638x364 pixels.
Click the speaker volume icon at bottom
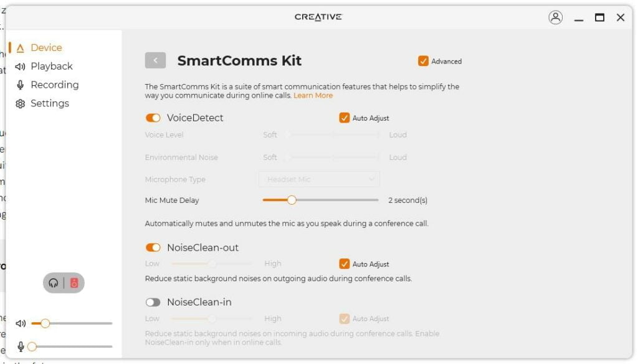click(x=21, y=324)
